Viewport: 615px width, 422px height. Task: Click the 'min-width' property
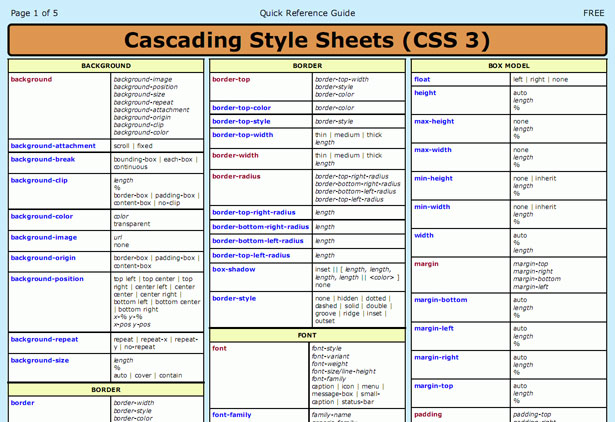pyautogui.click(x=432, y=207)
